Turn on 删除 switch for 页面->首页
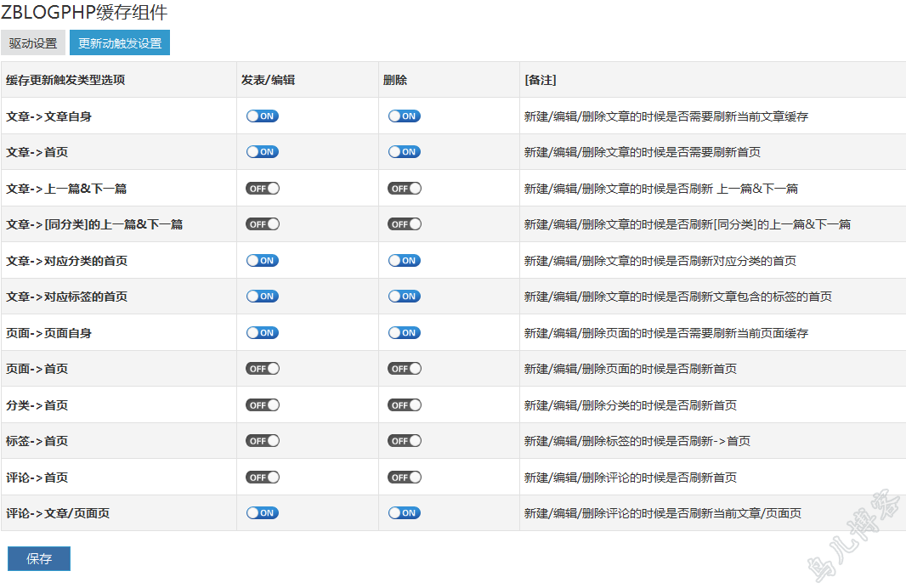906x588 pixels. point(405,369)
